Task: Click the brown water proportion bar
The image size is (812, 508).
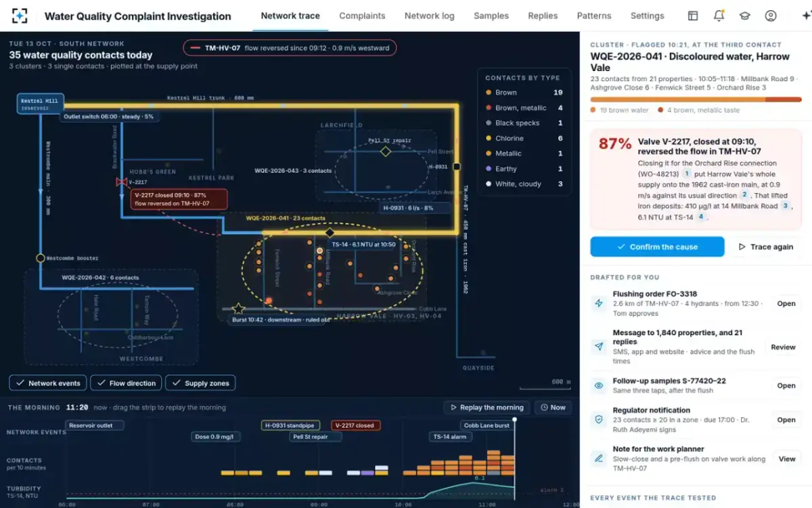Action: tap(678, 100)
